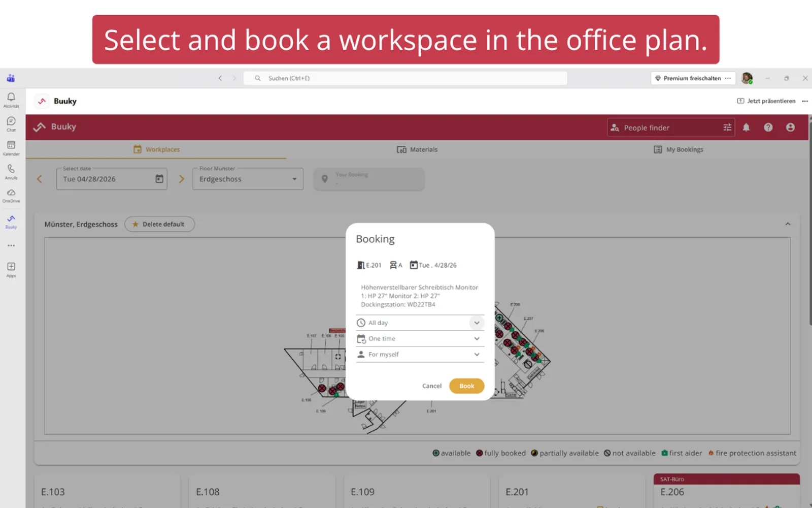Open the Buuky user account icon
The height and width of the screenshot is (508, 812).
(x=790, y=128)
